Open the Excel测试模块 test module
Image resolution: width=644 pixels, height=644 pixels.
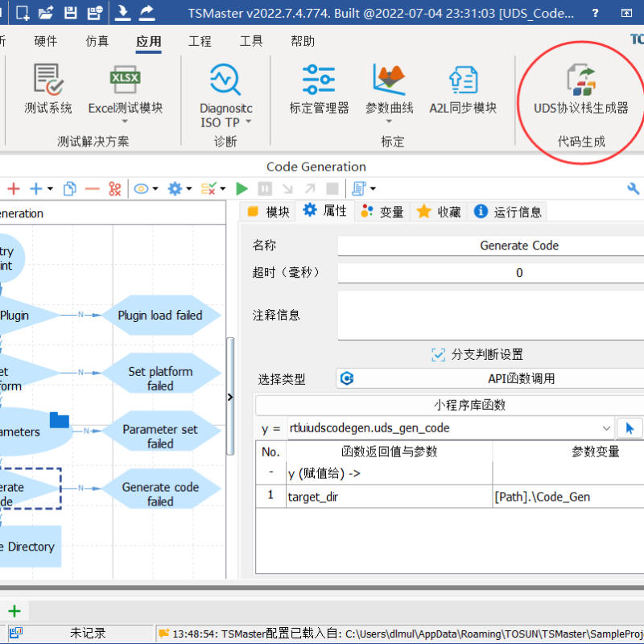(x=125, y=90)
